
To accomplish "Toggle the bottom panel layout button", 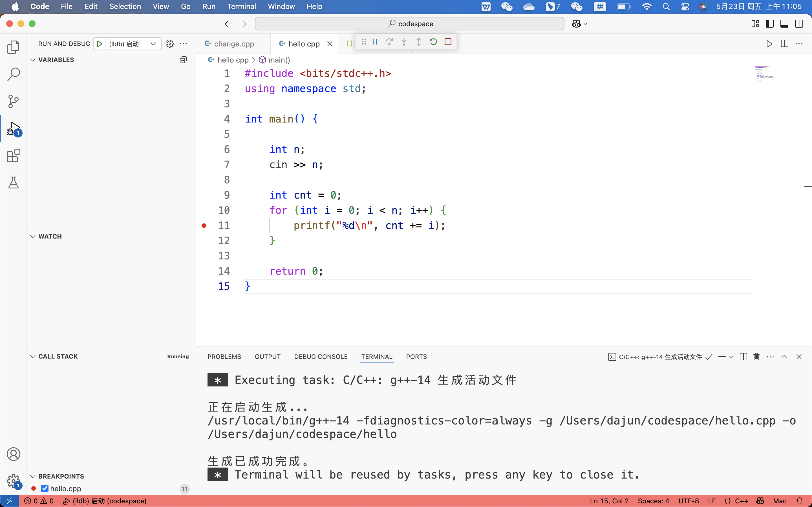I will [784, 24].
